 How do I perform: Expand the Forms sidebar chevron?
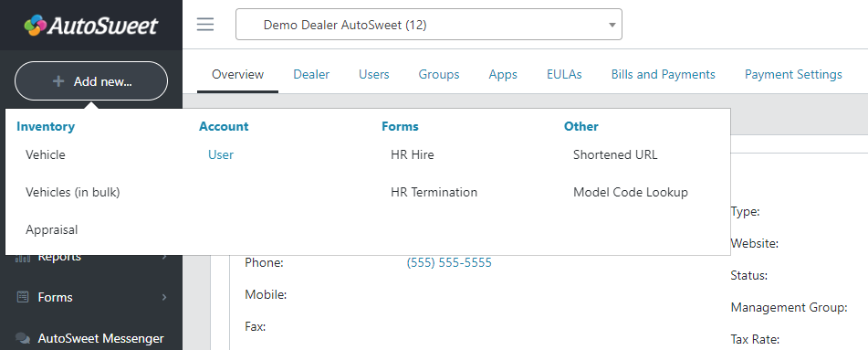click(164, 297)
